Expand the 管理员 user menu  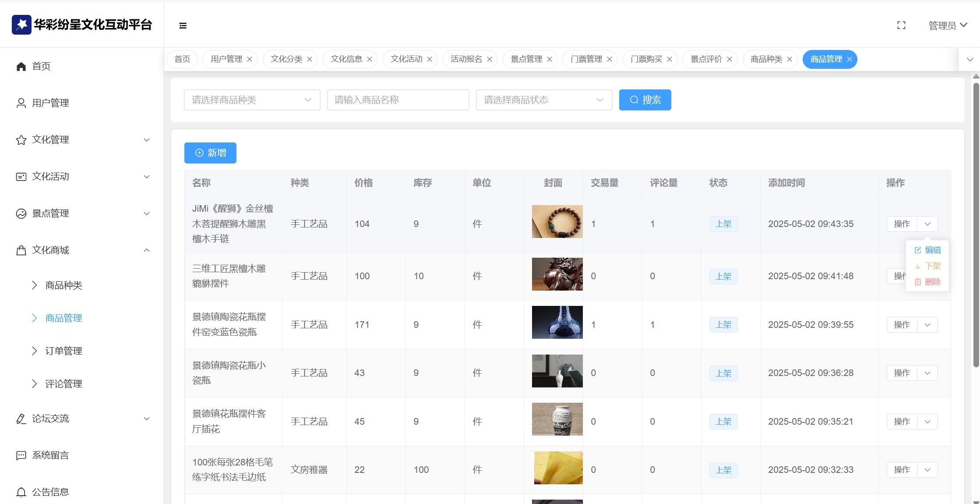[x=948, y=25]
